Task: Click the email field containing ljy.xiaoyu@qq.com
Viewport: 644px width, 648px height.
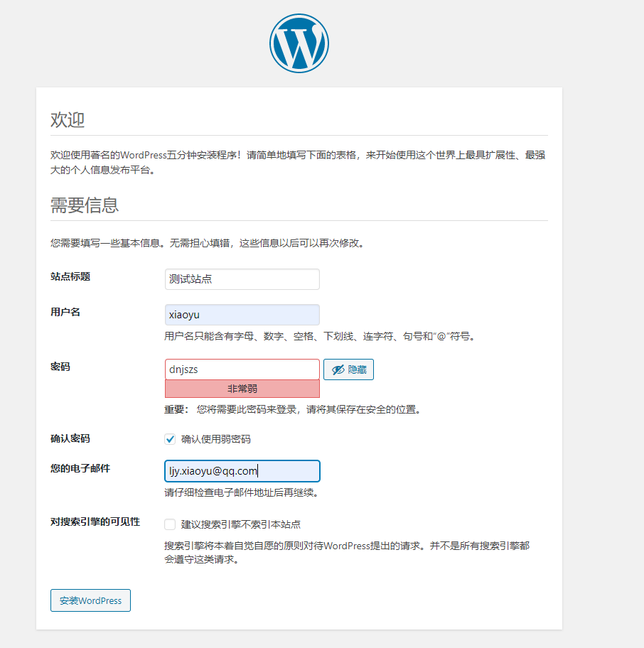Action: (242, 470)
